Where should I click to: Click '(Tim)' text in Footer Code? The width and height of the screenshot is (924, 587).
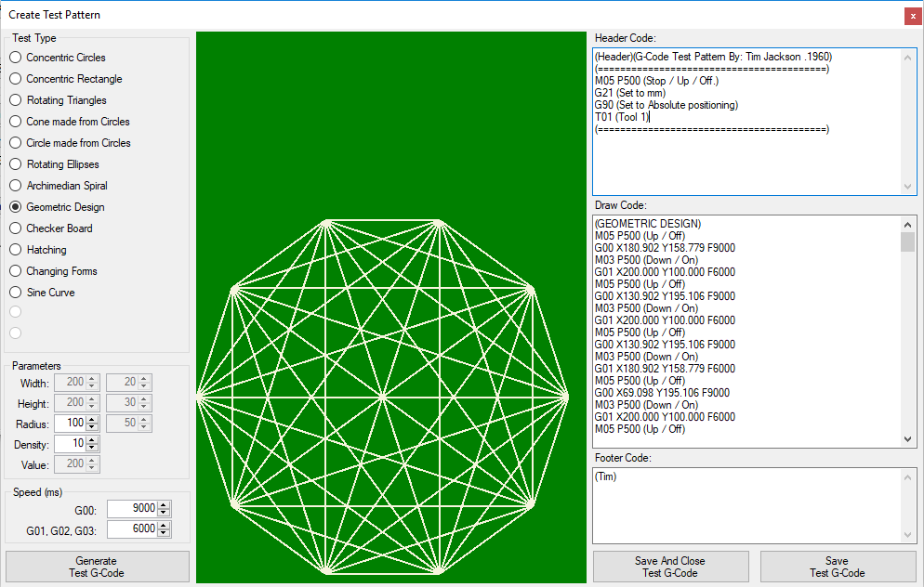click(605, 476)
